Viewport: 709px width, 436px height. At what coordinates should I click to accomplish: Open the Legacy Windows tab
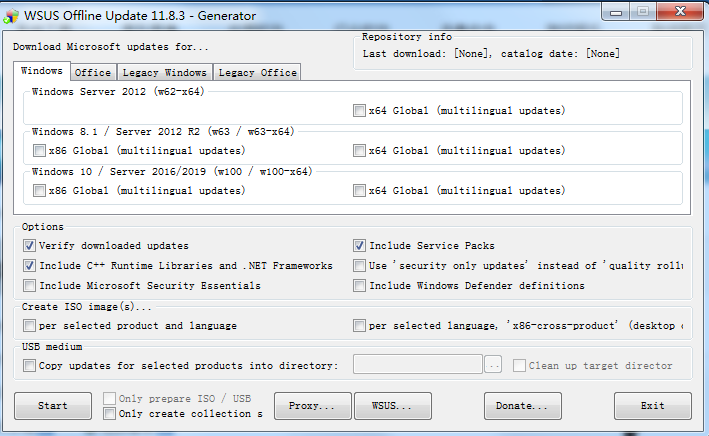tap(165, 72)
